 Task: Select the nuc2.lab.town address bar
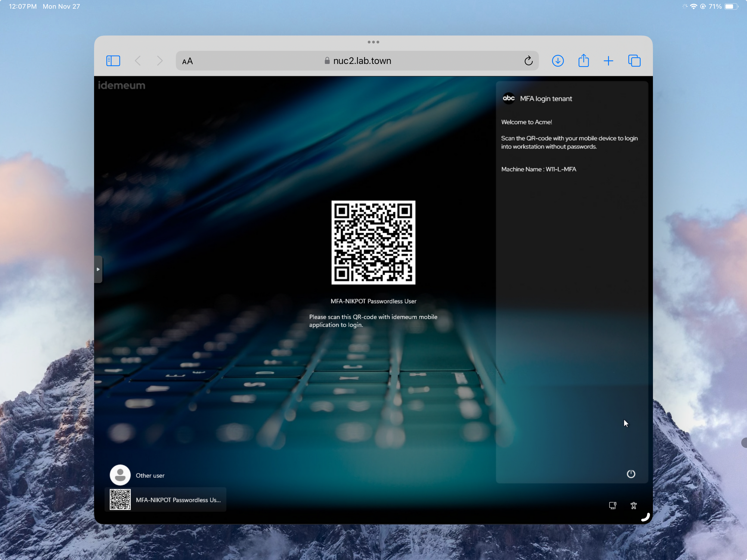(357, 61)
